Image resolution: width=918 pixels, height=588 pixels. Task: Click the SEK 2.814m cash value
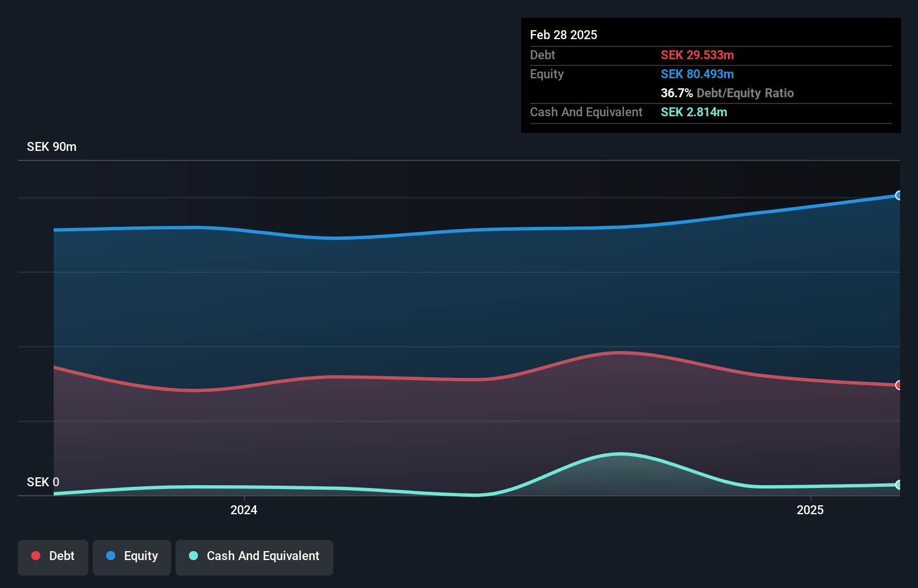click(x=694, y=112)
